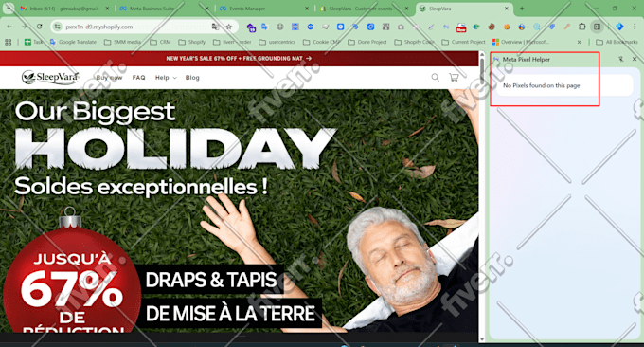Open the red 'New' badge extension
This screenshot has width=644, height=347.
[x=461, y=27]
